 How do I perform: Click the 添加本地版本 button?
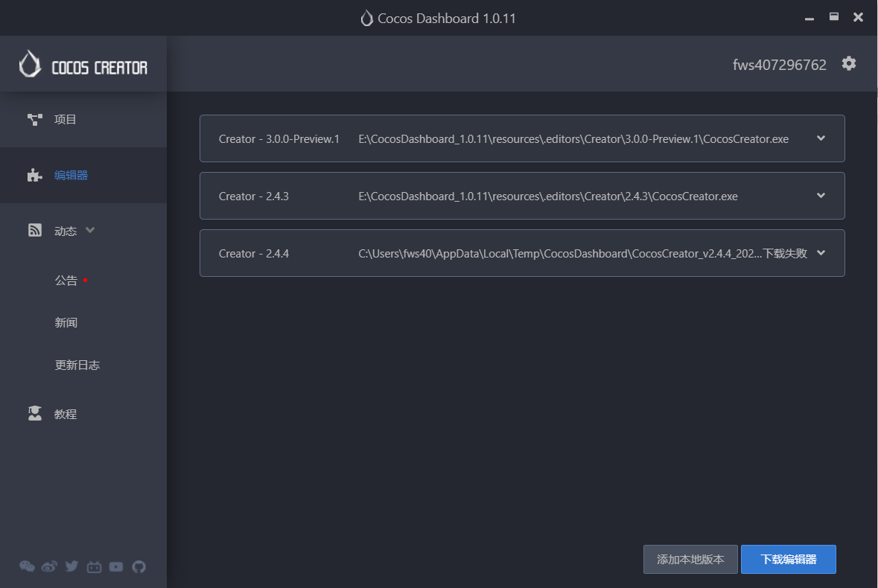tap(690, 560)
